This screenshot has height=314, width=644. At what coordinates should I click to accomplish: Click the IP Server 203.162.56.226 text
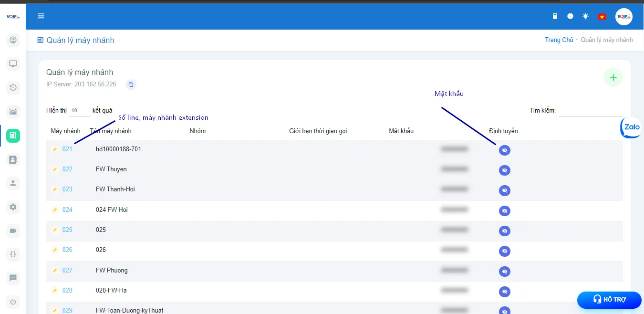click(81, 84)
